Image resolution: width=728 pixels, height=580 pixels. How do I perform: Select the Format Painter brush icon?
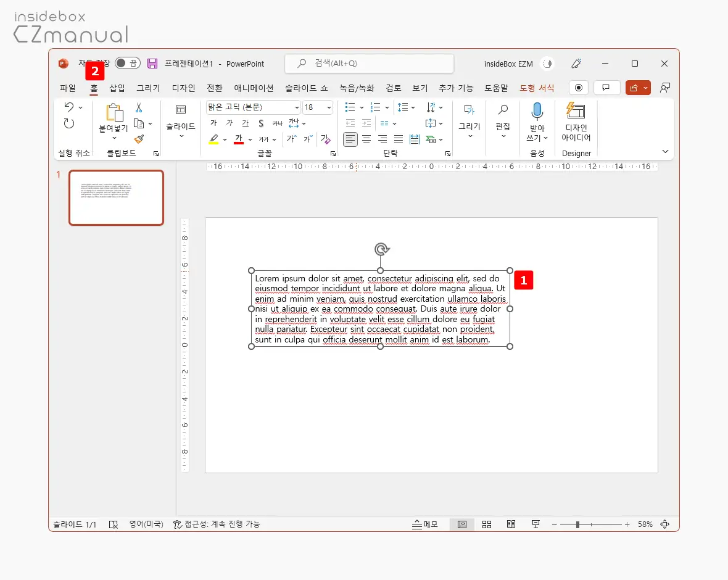pyautogui.click(x=139, y=139)
